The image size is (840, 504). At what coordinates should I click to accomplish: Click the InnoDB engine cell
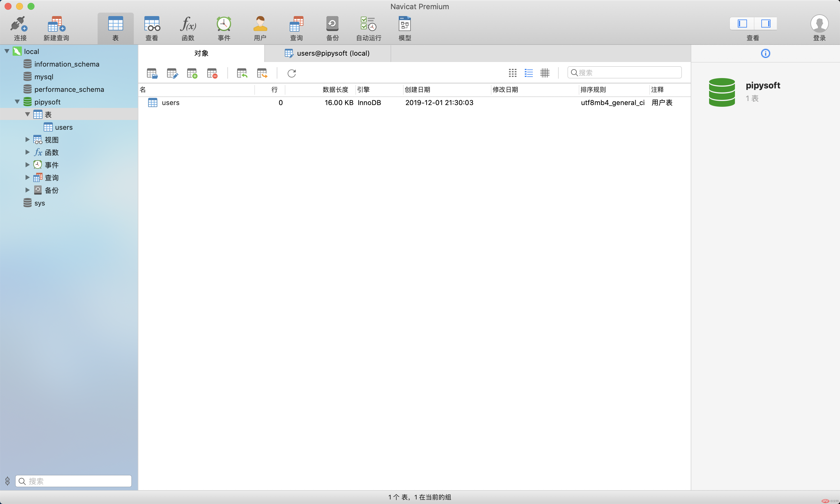(x=369, y=102)
